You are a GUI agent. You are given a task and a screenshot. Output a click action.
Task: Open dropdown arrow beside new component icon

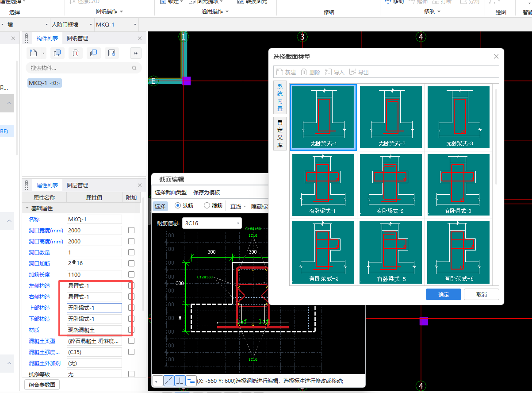click(x=43, y=54)
